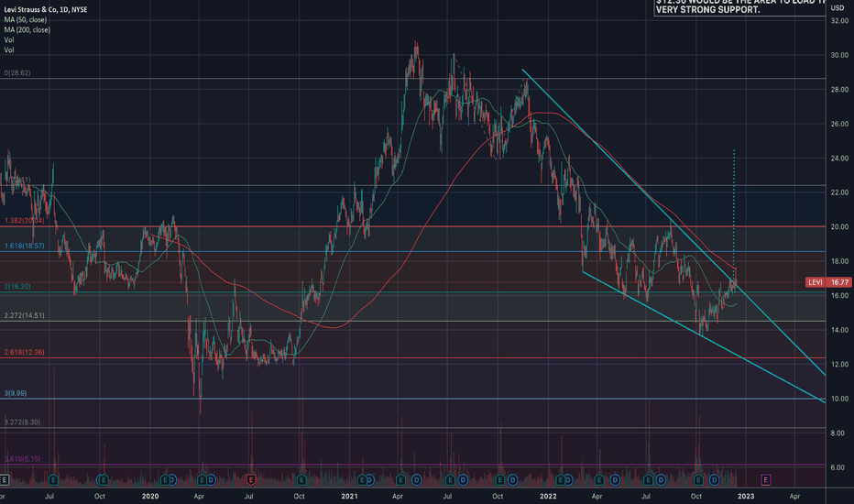
Task: Click the earnings marker in early 2021
Action: coord(362,480)
